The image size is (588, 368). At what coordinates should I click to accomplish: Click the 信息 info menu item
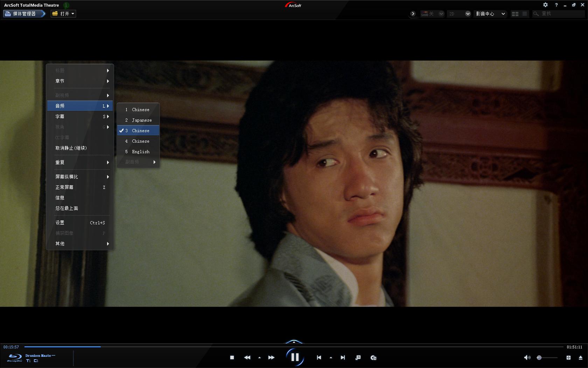pyautogui.click(x=80, y=198)
